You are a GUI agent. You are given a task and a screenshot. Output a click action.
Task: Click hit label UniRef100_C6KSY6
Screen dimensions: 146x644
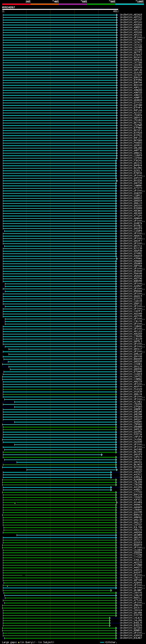pos(131,593)
